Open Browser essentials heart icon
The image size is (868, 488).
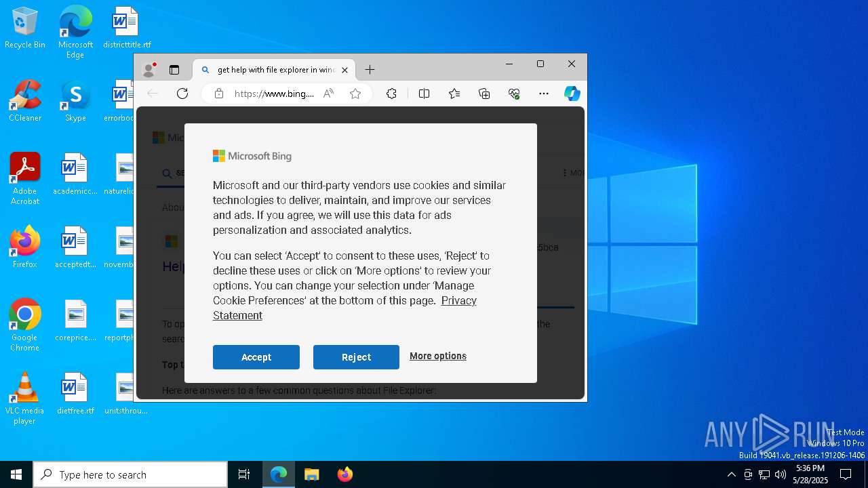coord(514,94)
